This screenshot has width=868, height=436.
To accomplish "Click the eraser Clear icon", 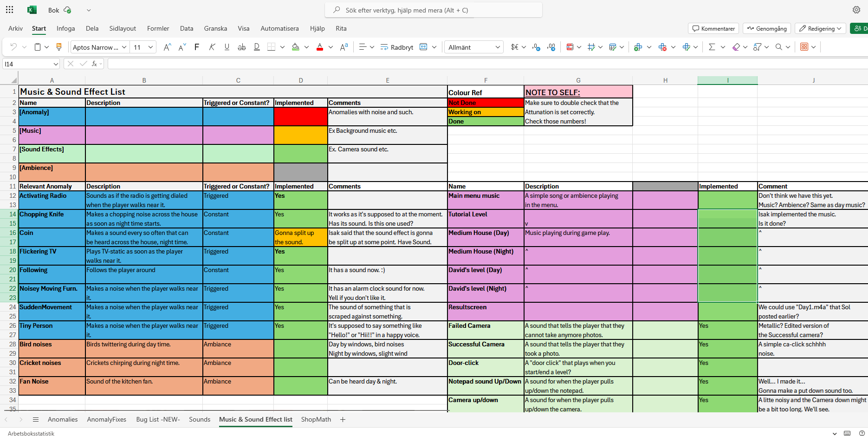I will tap(736, 47).
